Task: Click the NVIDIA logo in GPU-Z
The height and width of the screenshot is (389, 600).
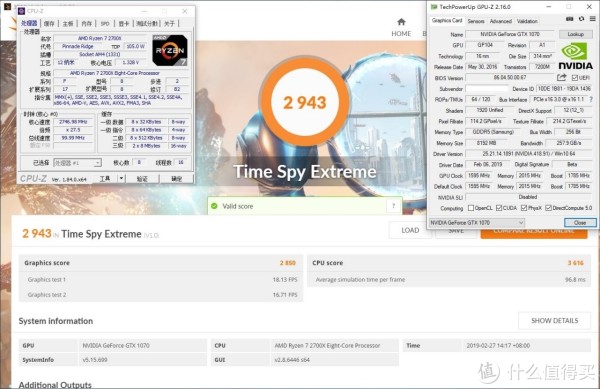Action: [575, 56]
